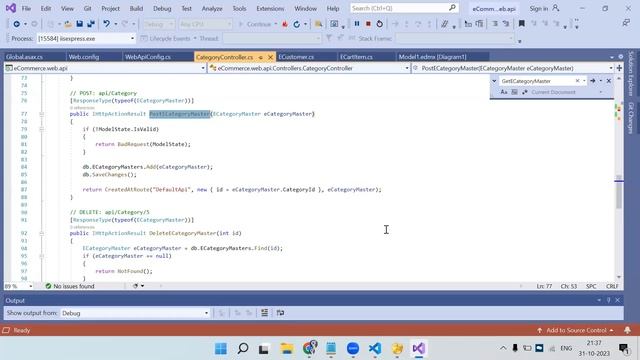Open file with the folder icon

pyautogui.click(x=68, y=24)
